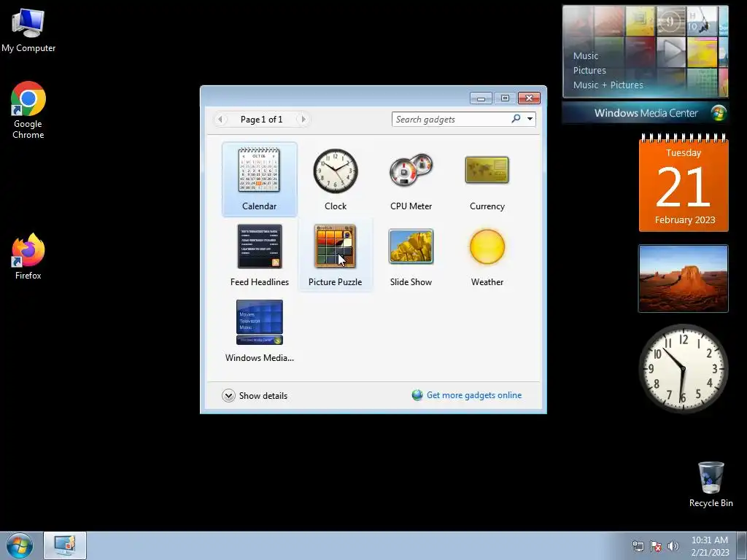Close the gadget gallery window
This screenshot has width=747, height=560.
(x=529, y=98)
